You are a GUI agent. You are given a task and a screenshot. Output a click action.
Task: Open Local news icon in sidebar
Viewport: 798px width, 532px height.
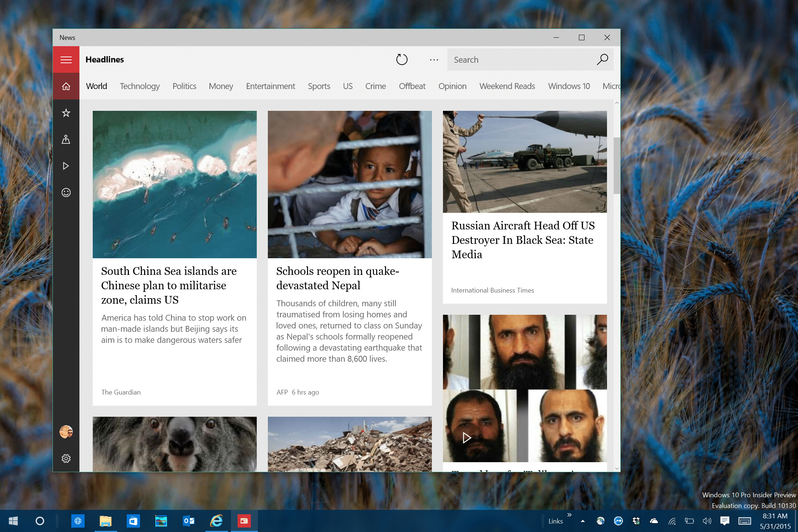tap(66, 139)
